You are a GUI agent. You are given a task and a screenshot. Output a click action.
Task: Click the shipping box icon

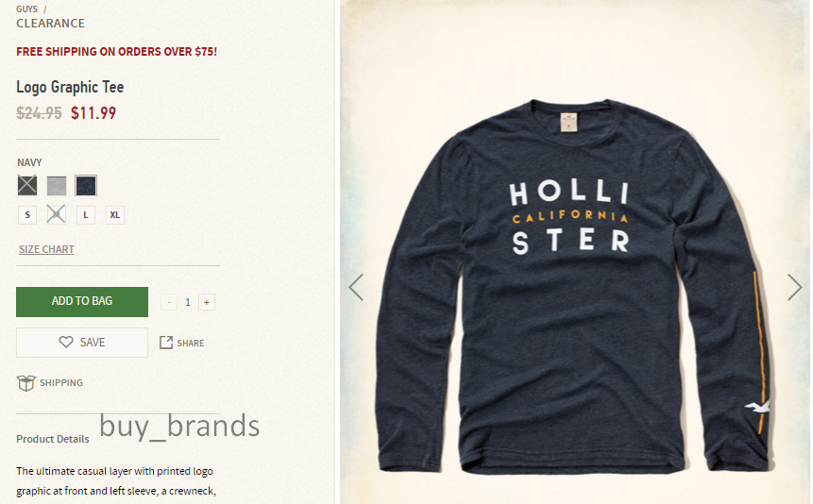pos(25,383)
